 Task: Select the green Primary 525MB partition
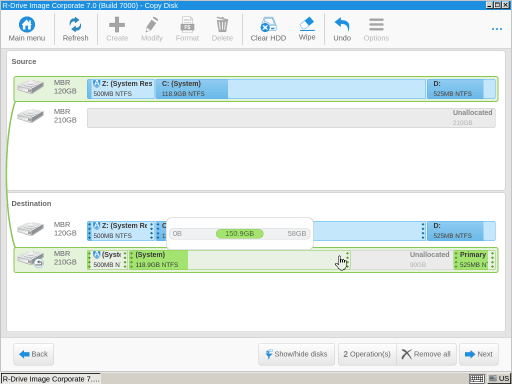pyautogui.click(x=474, y=260)
